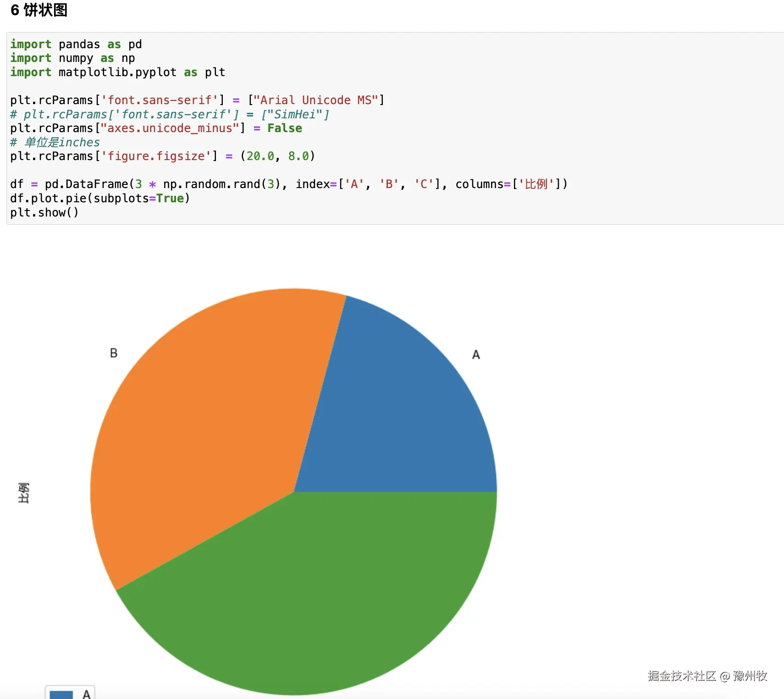
Task: Click the "df = pd.DataFrame(...)" code line
Action: pyautogui.click(x=289, y=184)
